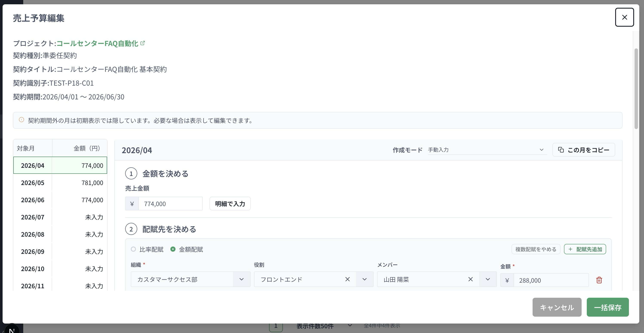Select the 2026/07 month row

coord(60,217)
